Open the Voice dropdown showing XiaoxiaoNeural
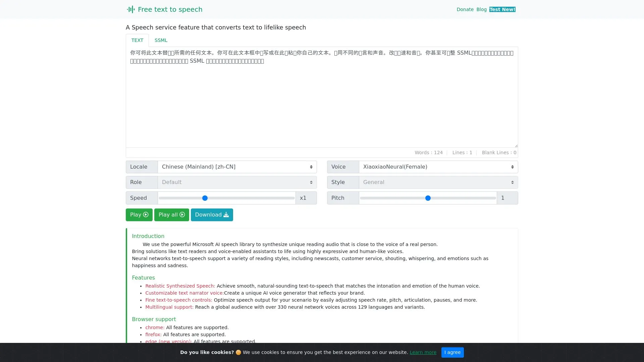Screen dimensions: 644x362 pos(438,167)
